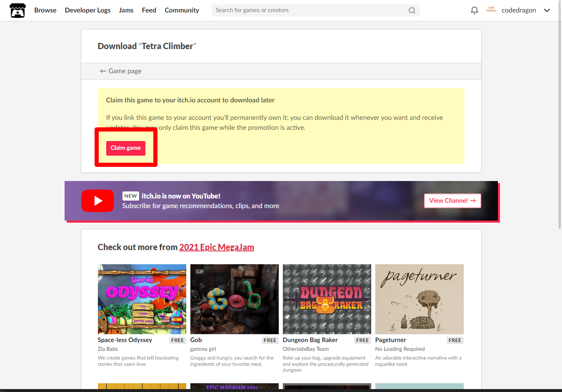
Task: Go to Developer Logs
Action: [x=87, y=10]
